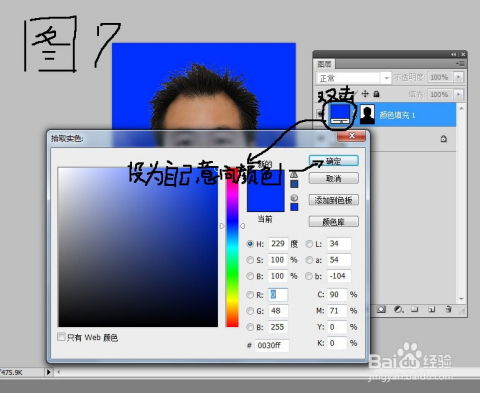
Task: Select the H hue radio button
Action: [250, 244]
